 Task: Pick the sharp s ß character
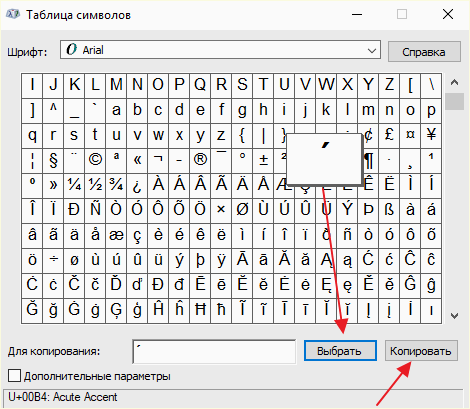point(389,211)
